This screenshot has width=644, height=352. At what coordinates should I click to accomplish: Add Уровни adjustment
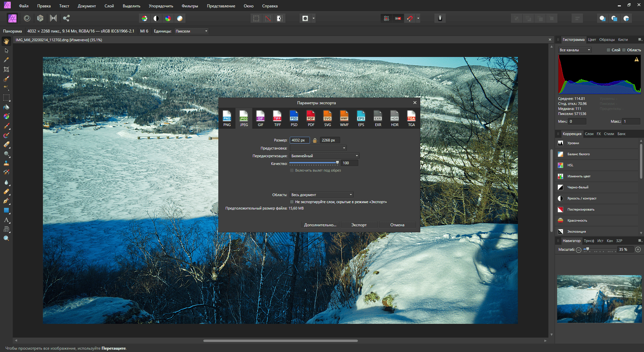point(597,143)
